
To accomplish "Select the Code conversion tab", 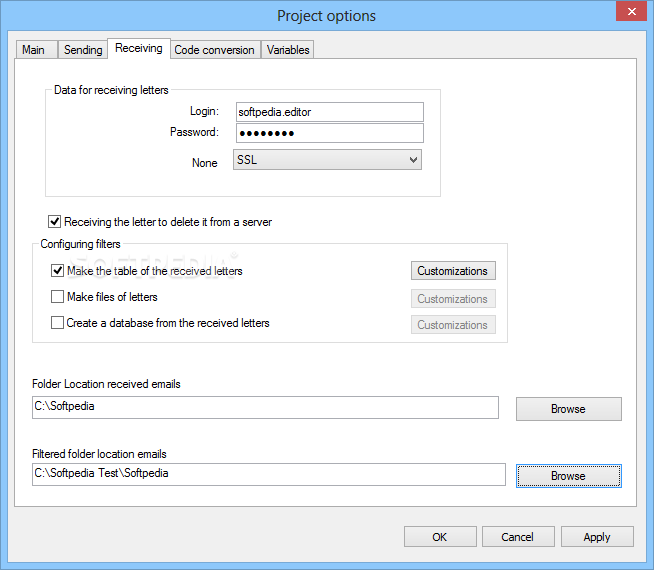I will click(x=214, y=50).
